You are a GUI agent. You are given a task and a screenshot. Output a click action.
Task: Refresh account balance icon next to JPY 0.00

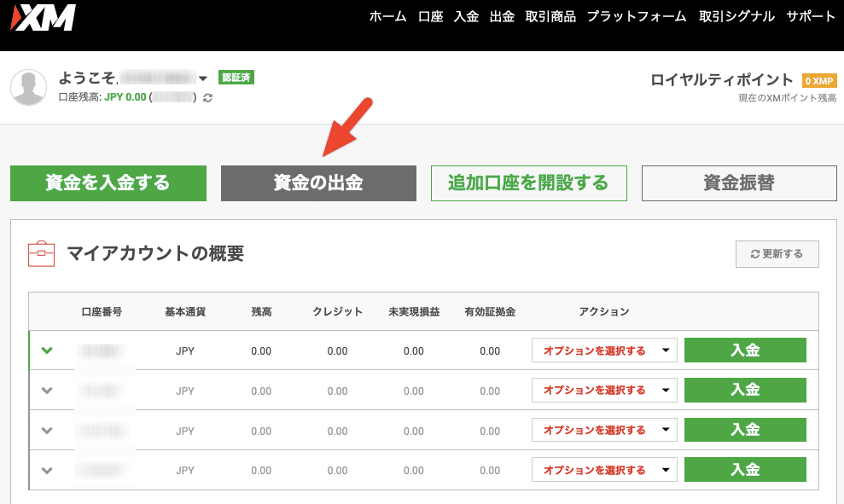207,98
